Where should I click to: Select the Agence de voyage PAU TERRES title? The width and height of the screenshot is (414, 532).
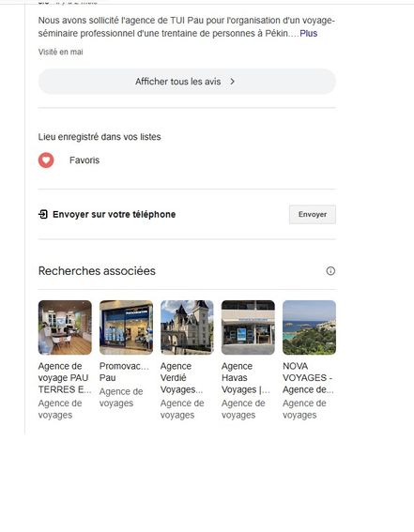65,378
